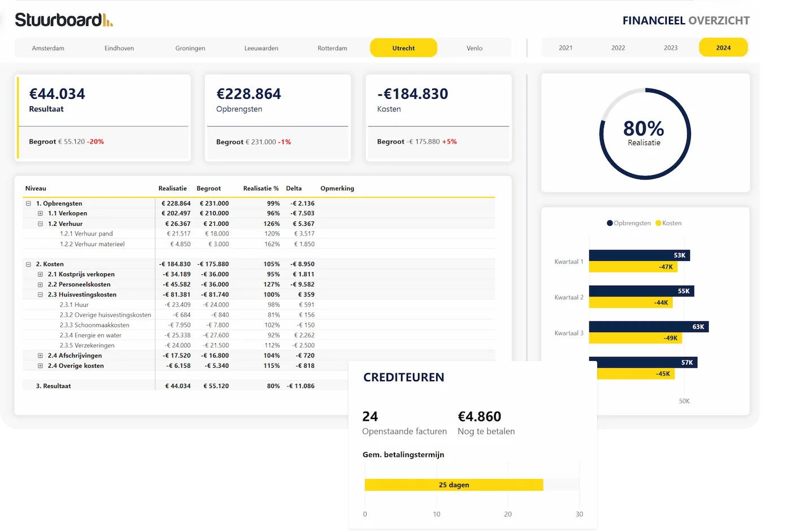This screenshot has height=532, width=791.
Task: Select the Kwartaal 3 -49K bar
Action: [636, 338]
